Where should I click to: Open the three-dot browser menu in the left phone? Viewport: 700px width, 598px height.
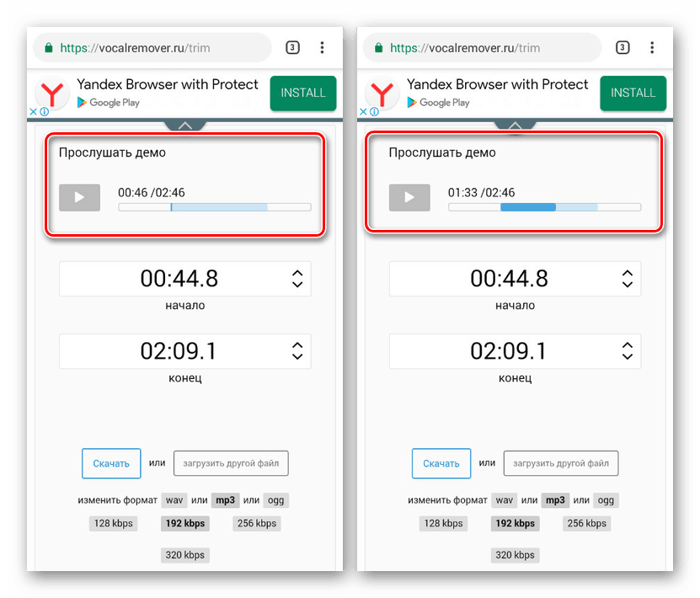coord(322,48)
